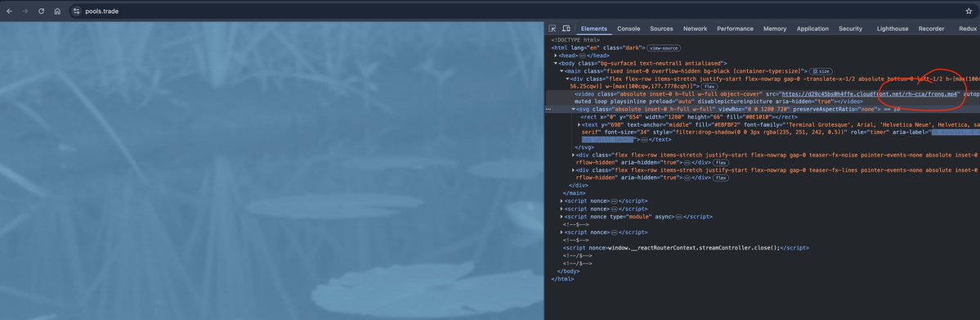This screenshot has height=320, width=980.
Task: Click the view-source badge on the html tag
Action: tap(664, 47)
